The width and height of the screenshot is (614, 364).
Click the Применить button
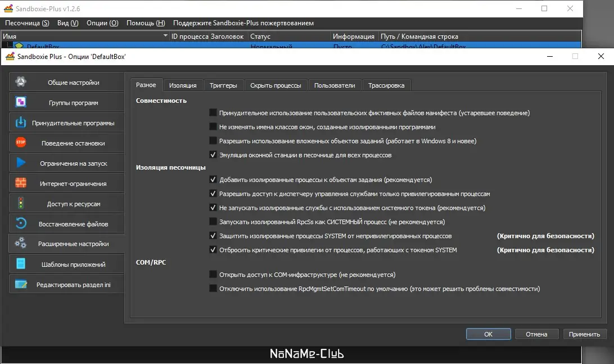(585, 334)
